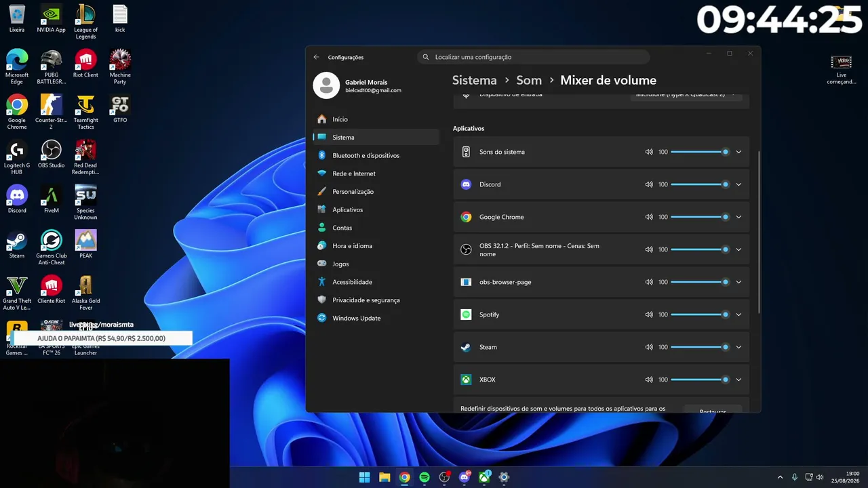Select the Riot Client desktop shortcut
Image resolution: width=868 pixels, height=488 pixels.
tap(85, 64)
